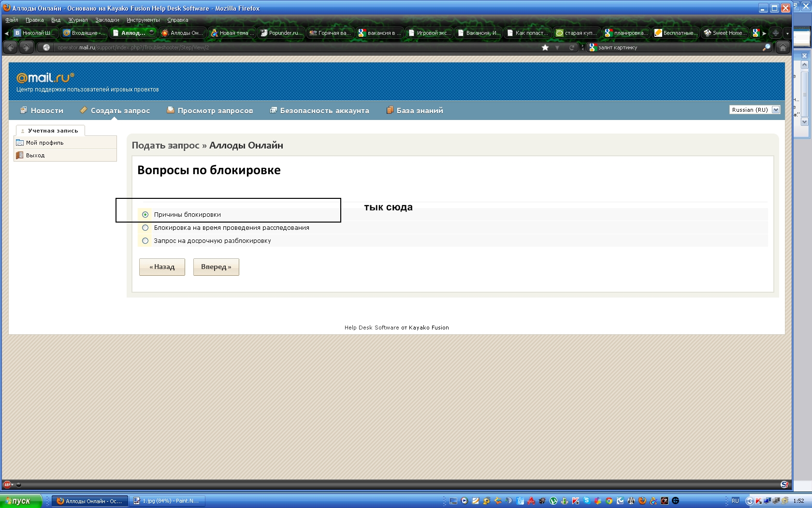Expand hidden tray icons arrow
The width and height of the screenshot is (812, 508).
(750, 501)
